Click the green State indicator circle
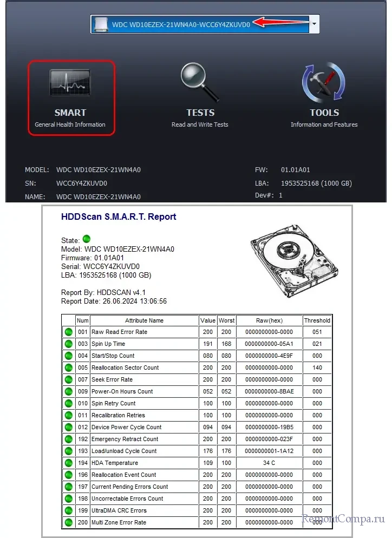This screenshot has height=538, width=392. click(x=86, y=240)
